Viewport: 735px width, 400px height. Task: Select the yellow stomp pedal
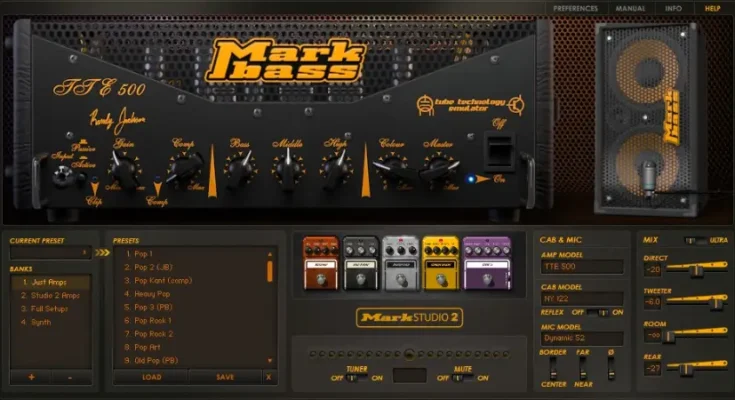441,262
